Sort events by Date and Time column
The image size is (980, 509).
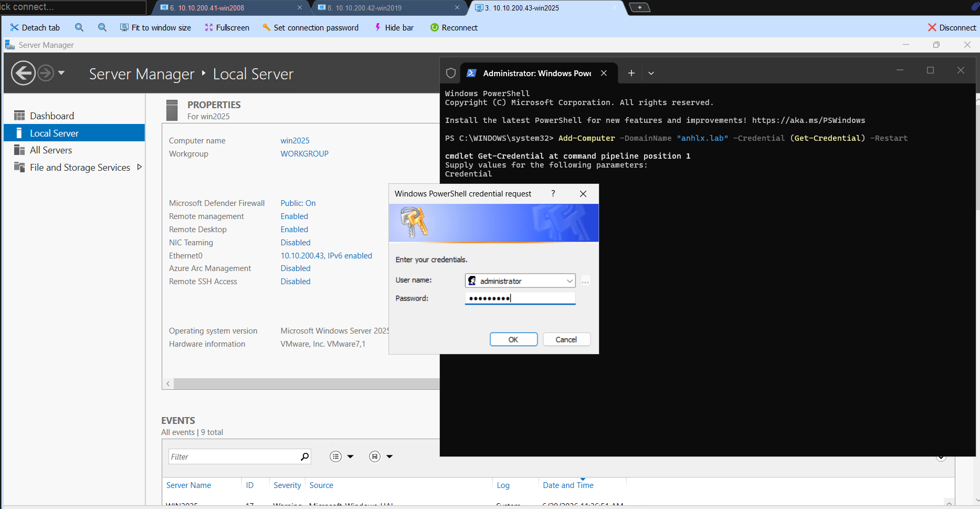(568, 485)
